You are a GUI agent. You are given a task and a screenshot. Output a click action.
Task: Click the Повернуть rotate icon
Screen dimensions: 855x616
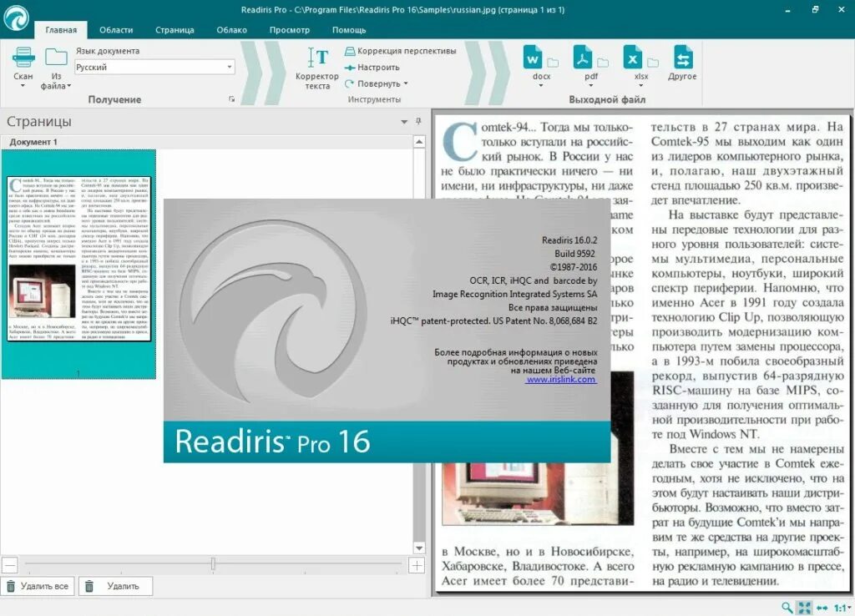[x=350, y=83]
